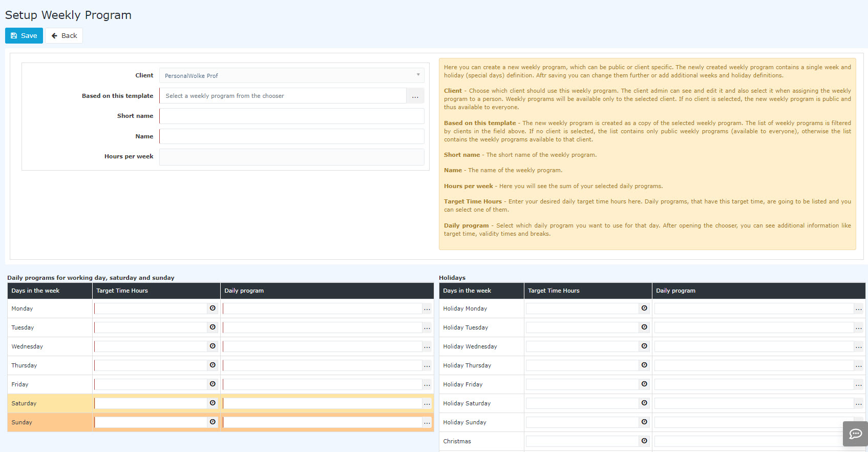Click the clock icon for Holiday Thursday
The image size is (868, 452).
click(x=644, y=365)
